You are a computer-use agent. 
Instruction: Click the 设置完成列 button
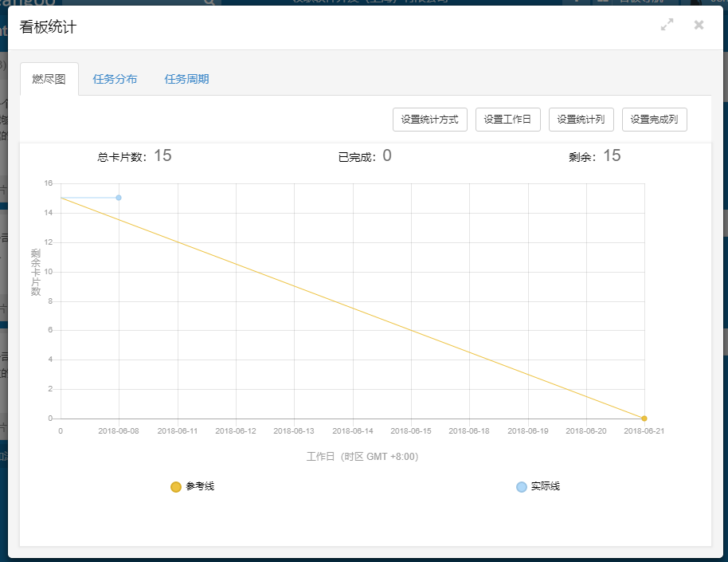(x=654, y=120)
